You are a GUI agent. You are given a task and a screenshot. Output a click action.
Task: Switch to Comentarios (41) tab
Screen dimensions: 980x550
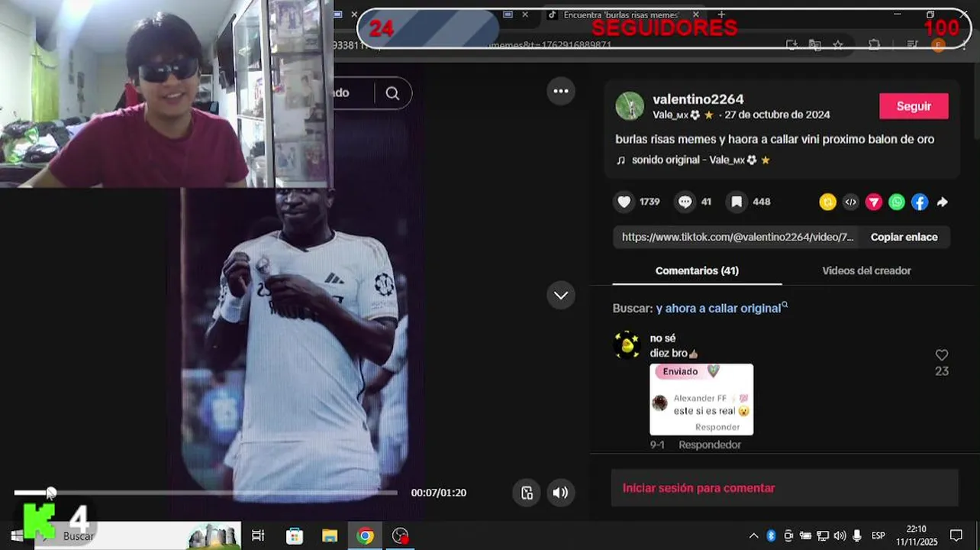697,270
